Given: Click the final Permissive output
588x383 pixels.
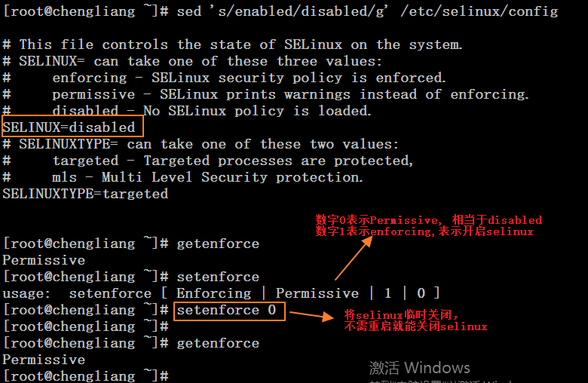Looking at the screenshot, I should pyautogui.click(x=44, y=360).
